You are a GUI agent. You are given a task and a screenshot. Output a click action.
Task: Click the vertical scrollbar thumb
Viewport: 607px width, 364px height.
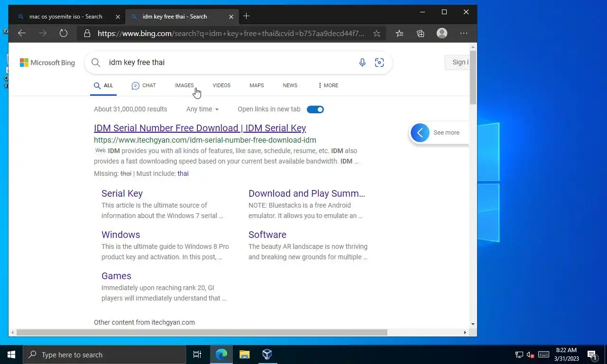click(473, 78)
